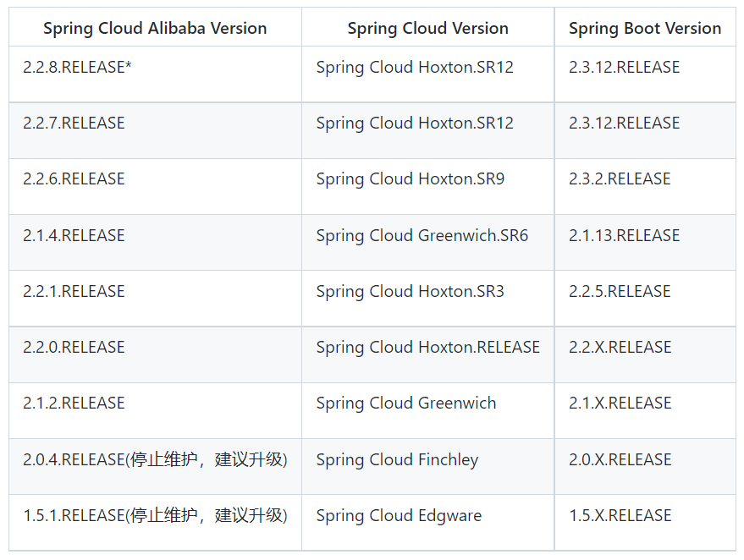744x560 pixels.
Task: Click the 2.2.6.RELEASE version cell
Action: (155, 186)
